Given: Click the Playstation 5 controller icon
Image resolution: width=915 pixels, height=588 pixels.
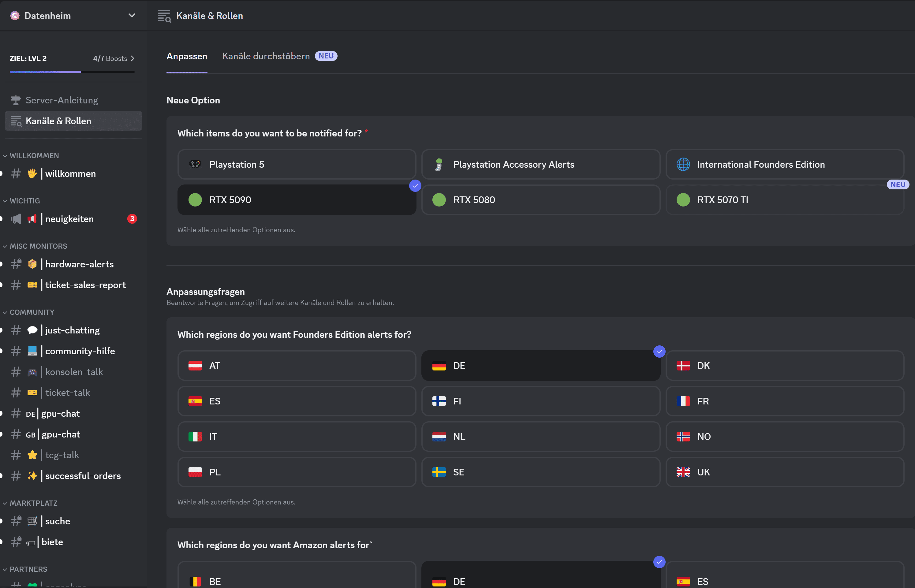Looking at the screenshot, I should (x=195, y=164).
